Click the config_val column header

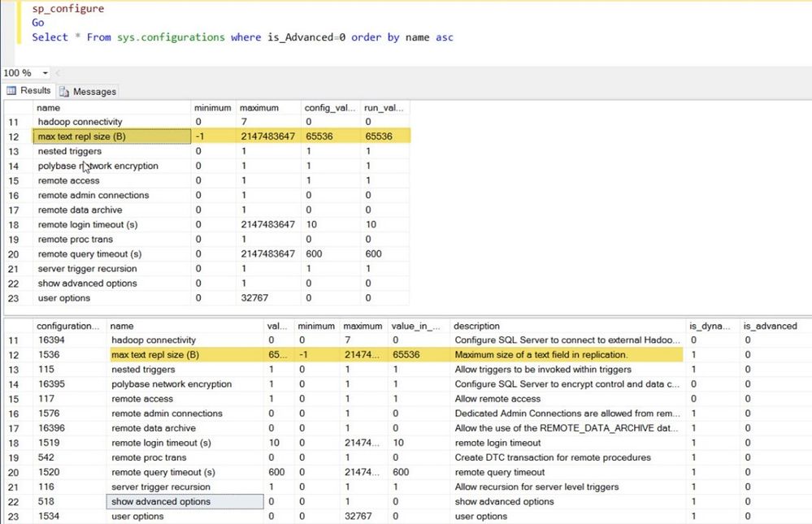click(329, 107)
